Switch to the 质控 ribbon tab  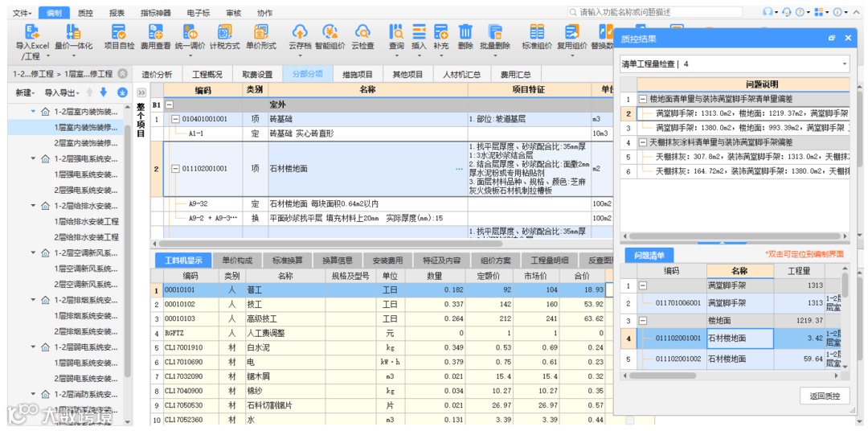85,13
